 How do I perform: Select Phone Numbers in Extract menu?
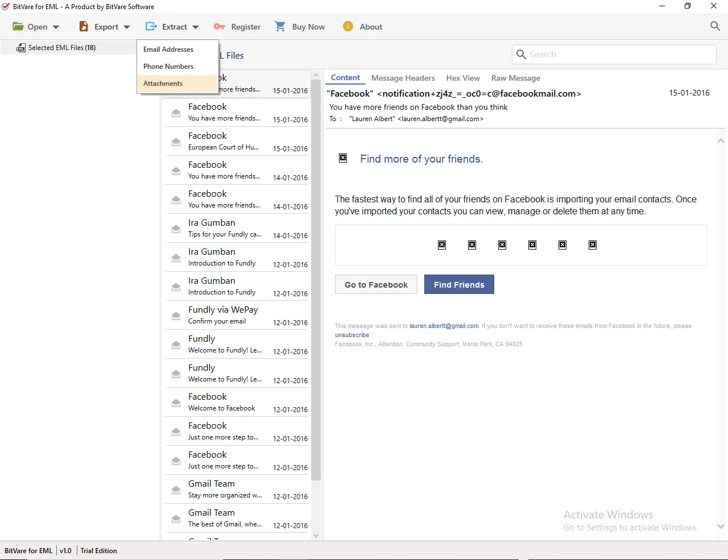click(168, 67)
